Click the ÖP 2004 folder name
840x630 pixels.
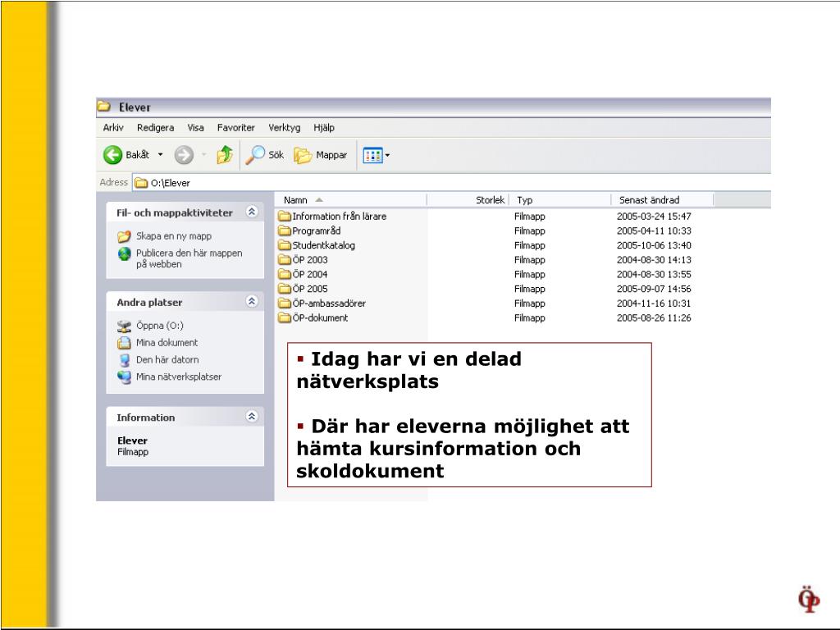tap(309, 274)
